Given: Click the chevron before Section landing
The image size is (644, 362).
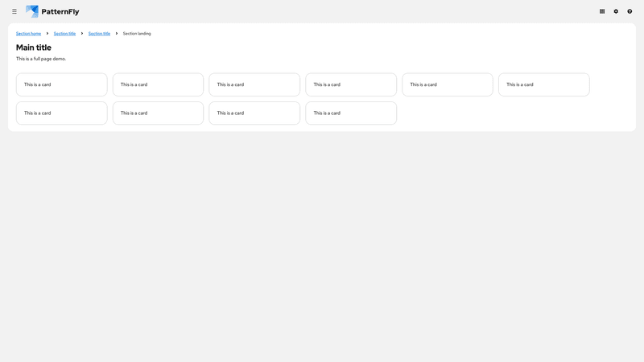Looking at the screenshot, I should [117, 34].
